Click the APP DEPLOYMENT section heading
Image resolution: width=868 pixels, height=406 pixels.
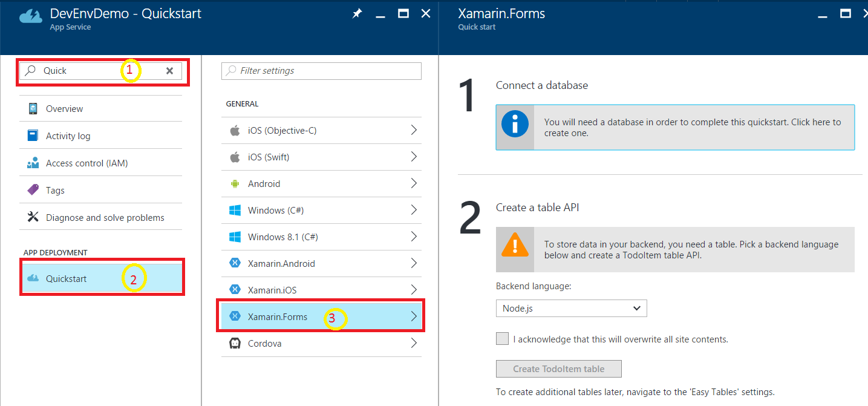pyautogui.click(x=56, y=252)
